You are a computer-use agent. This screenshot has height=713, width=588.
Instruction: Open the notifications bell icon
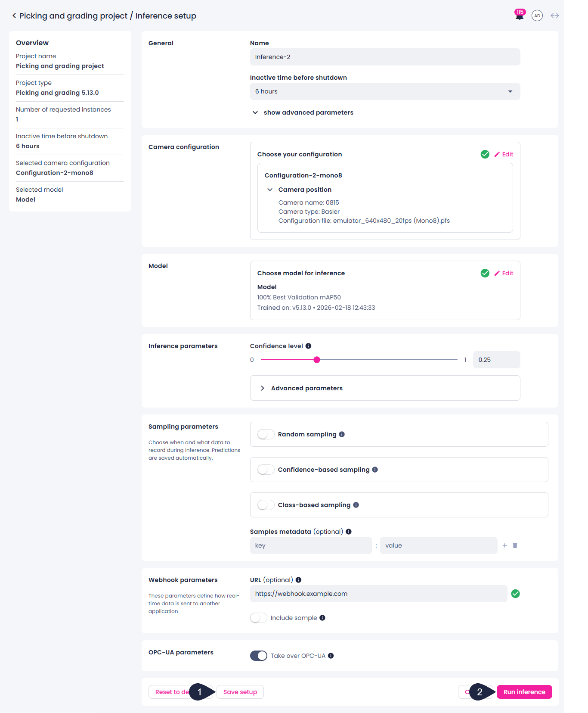[x=520, y=16]
